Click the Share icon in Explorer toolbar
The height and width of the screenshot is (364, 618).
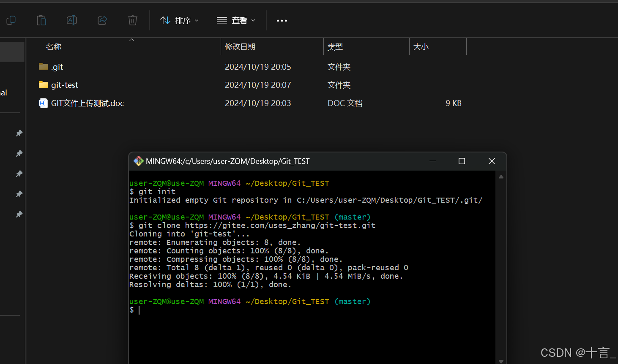[102, 20]
